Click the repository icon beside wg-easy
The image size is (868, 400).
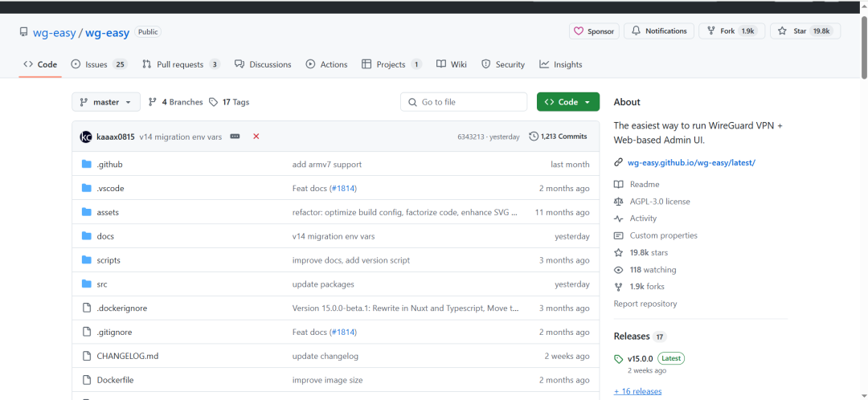[23, 33]
